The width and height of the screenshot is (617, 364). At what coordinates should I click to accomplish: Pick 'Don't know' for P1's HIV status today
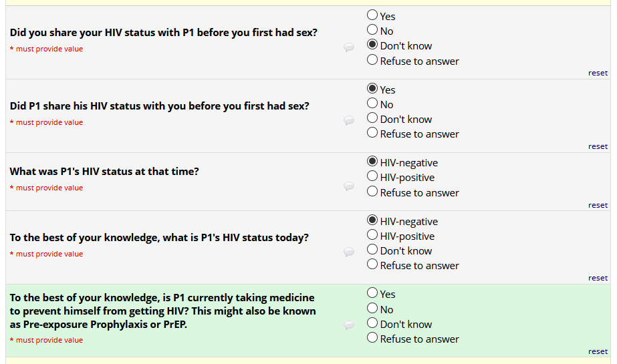[x=372, y=250]
